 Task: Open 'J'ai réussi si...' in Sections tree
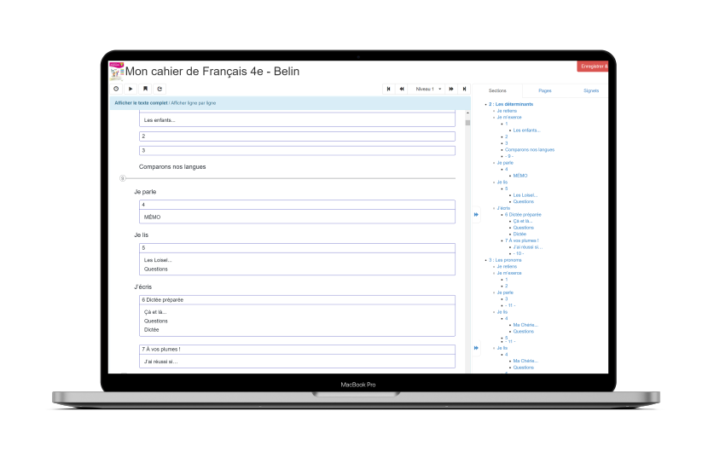[528, 247]
